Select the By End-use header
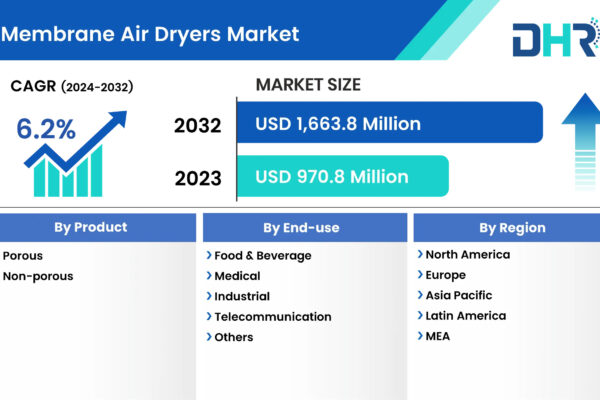Image resolution: width=600 pixels, height=400 pixels. tap(305, 227)
